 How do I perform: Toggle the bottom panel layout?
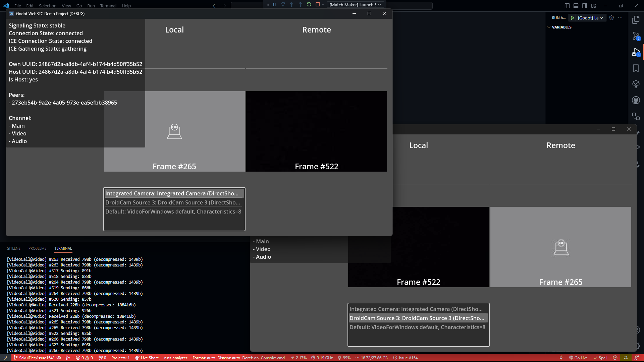coord(576,6)
